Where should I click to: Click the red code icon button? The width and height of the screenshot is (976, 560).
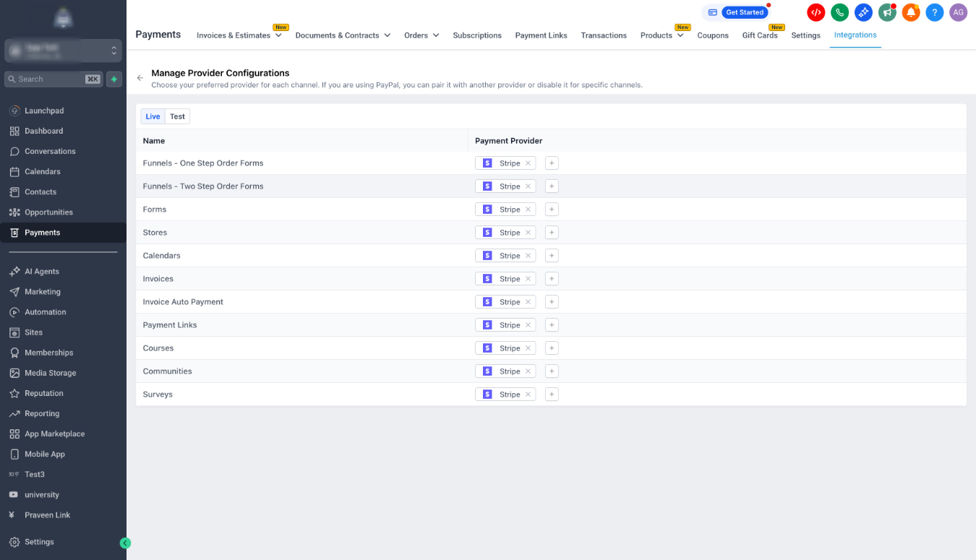tap(816, 12)
